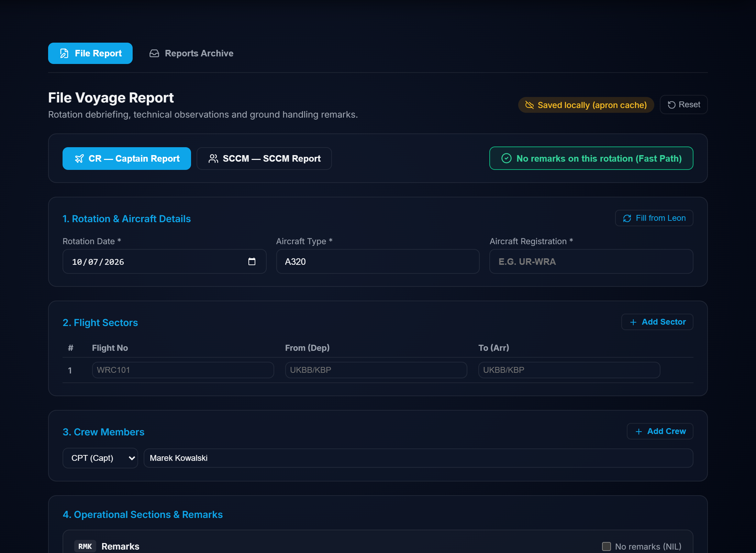Click the plus icon in Add Sector

point(633,322)
